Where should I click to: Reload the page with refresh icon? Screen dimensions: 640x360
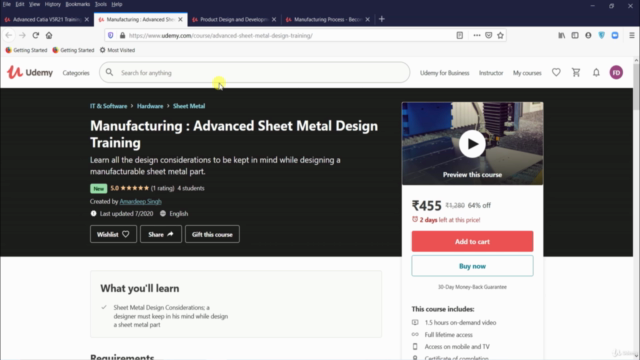[36, 36]
